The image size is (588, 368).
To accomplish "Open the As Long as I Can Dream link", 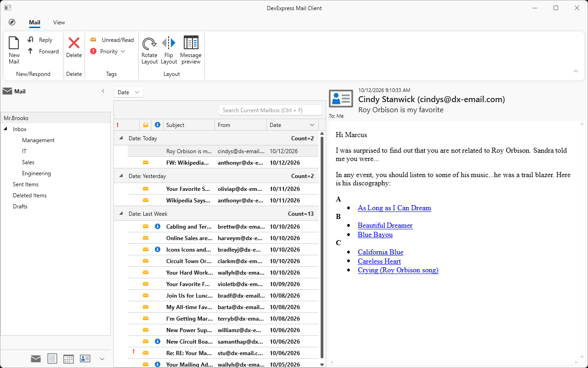I will 394,208.
